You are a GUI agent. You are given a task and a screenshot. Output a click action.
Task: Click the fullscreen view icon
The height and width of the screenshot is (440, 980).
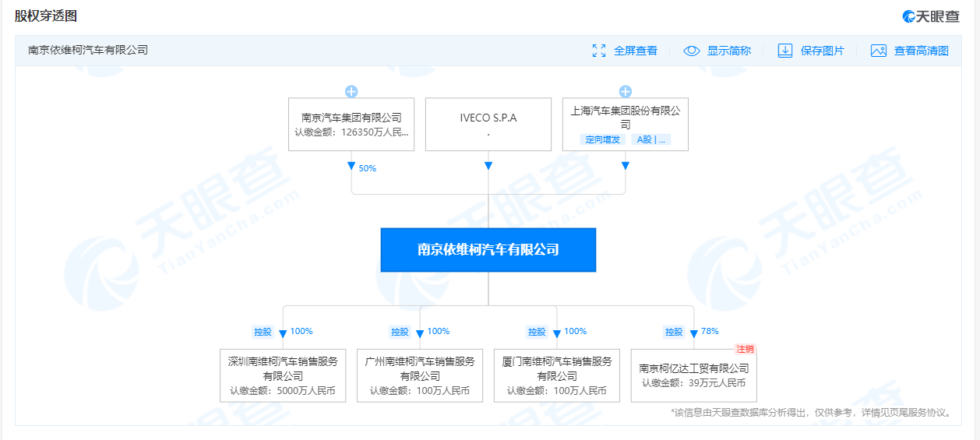599,51
